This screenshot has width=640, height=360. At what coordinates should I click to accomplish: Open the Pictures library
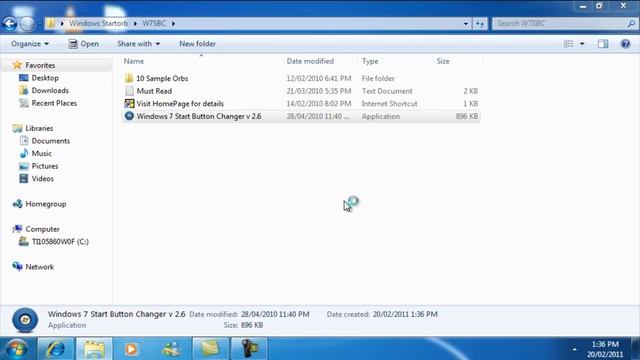(x=45, y=166)
